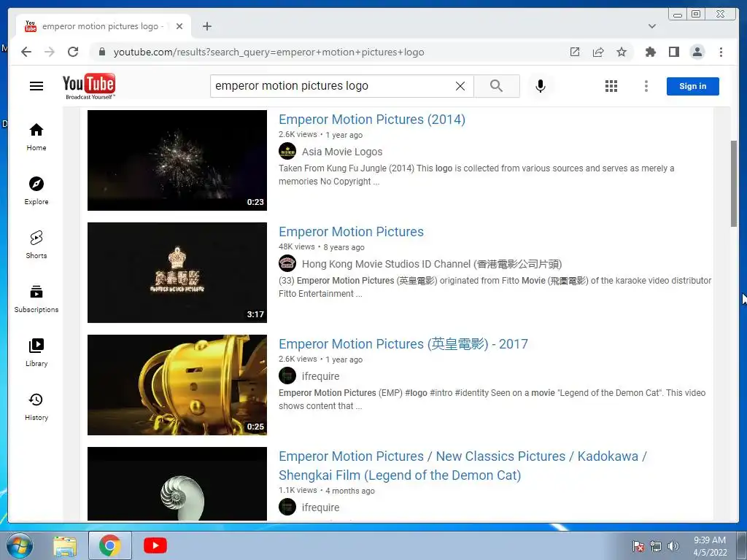
Task: Click the Sign in button
Action: pyautogui.click(x=693, y=86)
